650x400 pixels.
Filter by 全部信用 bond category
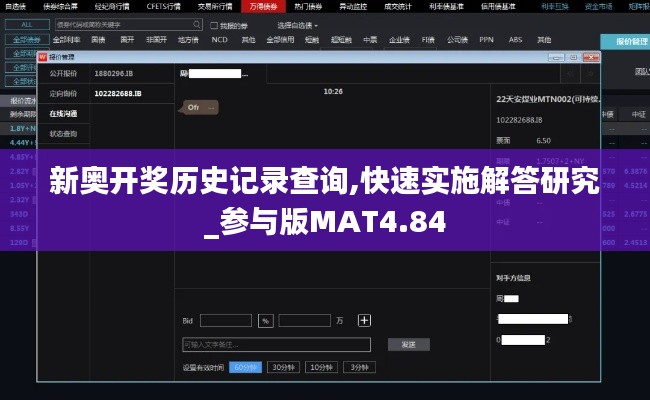[x=280, y=40]
